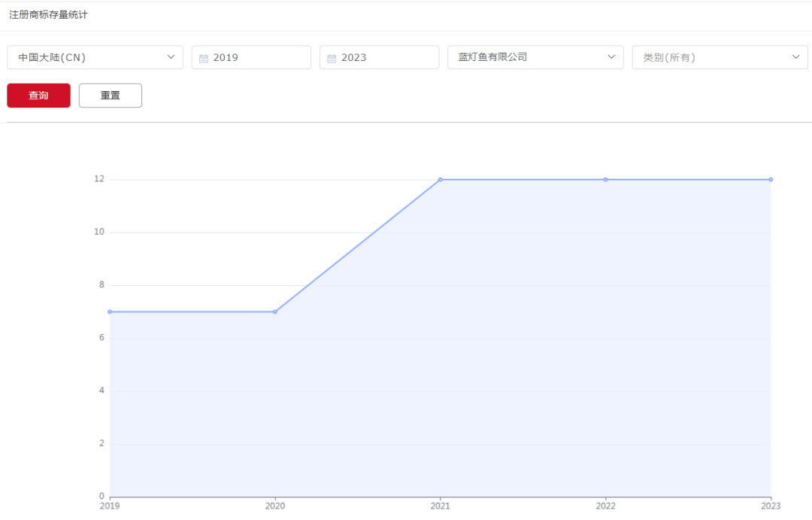Click the chevron arrow in 中国大陆(CN) selector
The image size is (812, 520).
171,57
